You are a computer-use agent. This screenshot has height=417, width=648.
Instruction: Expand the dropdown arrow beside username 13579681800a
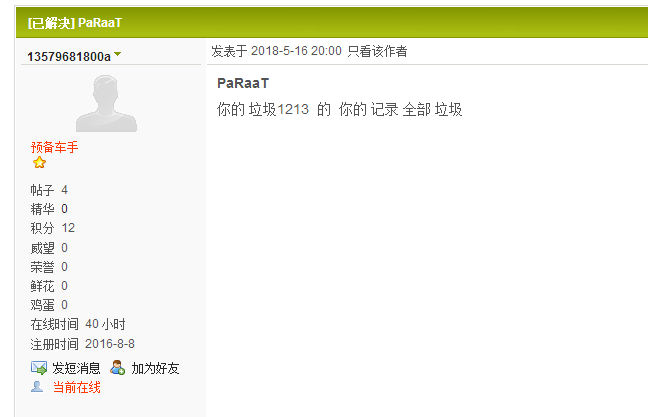click(x=117, y=54)
